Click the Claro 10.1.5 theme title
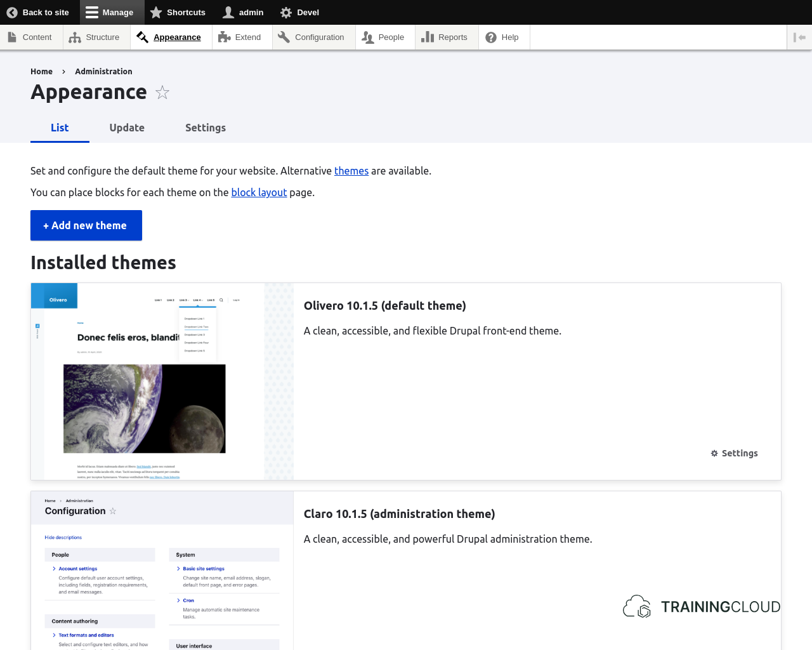 [x=400, y=514]
